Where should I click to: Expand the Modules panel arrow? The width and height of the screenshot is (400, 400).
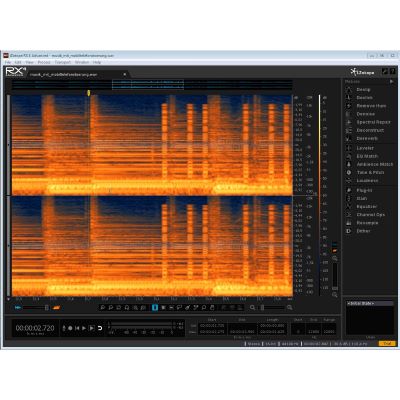[392, 81]
